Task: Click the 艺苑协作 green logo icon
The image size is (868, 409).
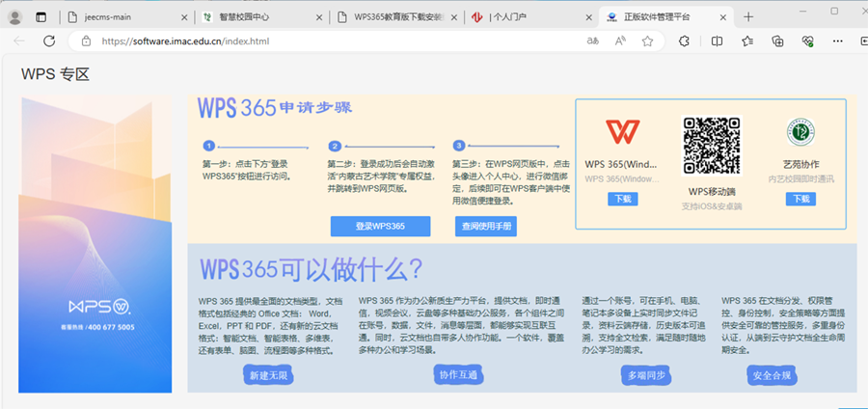Action: [800, 132]
